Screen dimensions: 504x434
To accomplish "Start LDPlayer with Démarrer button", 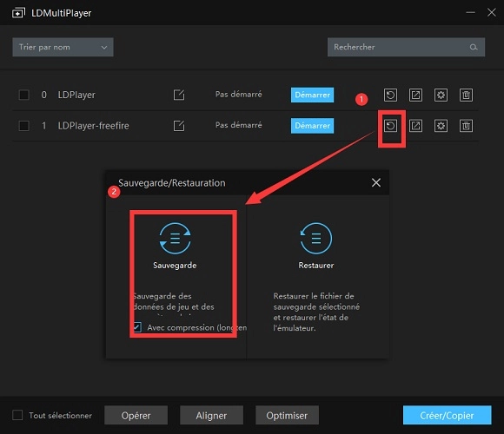I will [x=313, y=95].
